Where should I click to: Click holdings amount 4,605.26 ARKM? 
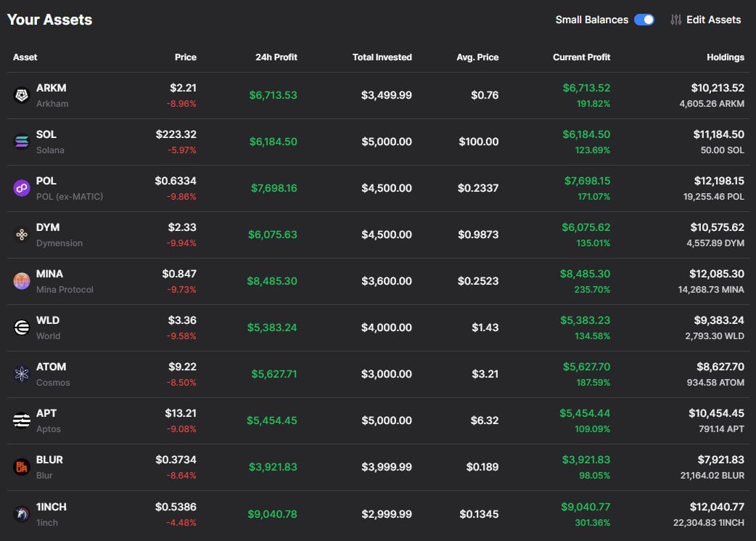click(x=712, y=104)
